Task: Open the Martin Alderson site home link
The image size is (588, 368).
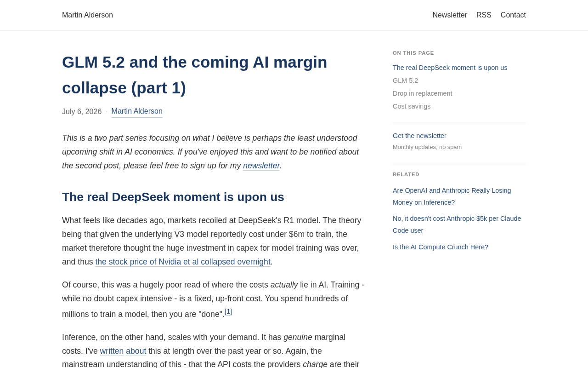Action: 87,15
